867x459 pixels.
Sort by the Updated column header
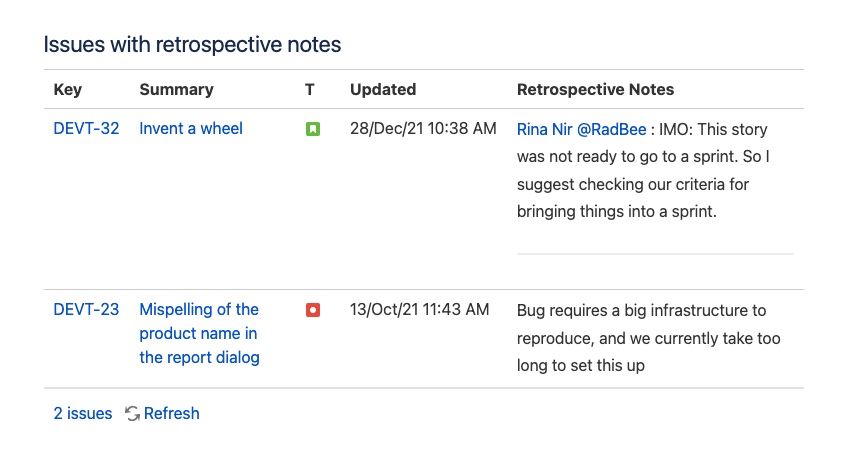tap(383, 89)
